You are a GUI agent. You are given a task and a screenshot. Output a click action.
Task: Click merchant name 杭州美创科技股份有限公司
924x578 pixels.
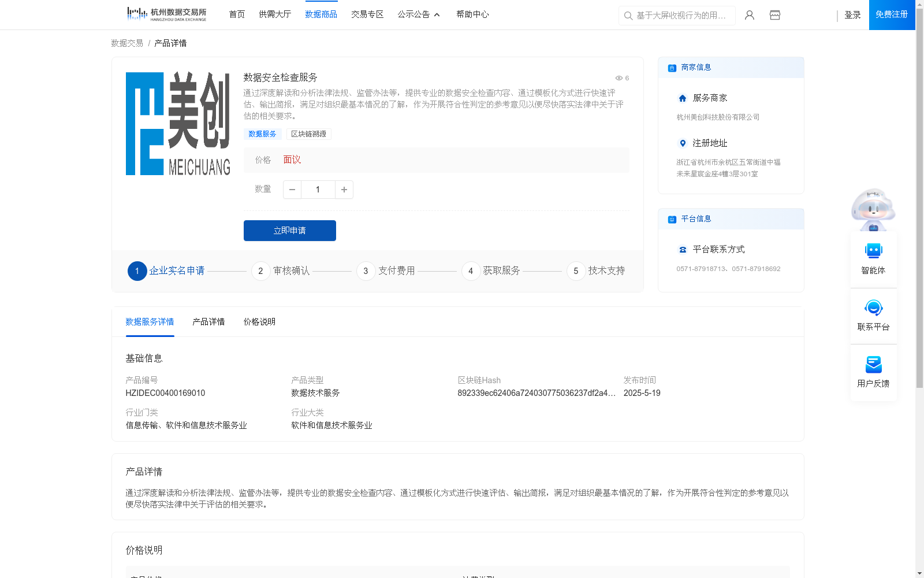[x=718, y=117]
